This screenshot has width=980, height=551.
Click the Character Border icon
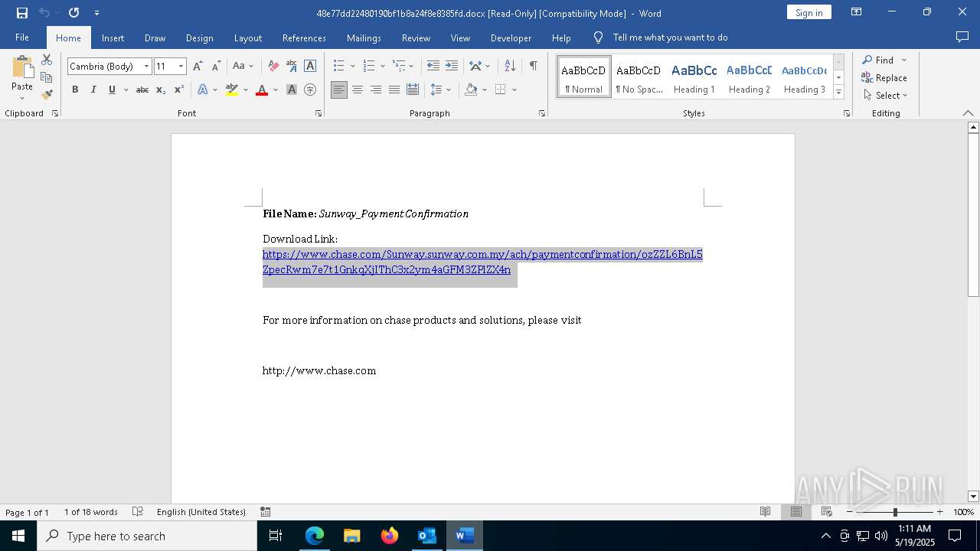[310, 67]
